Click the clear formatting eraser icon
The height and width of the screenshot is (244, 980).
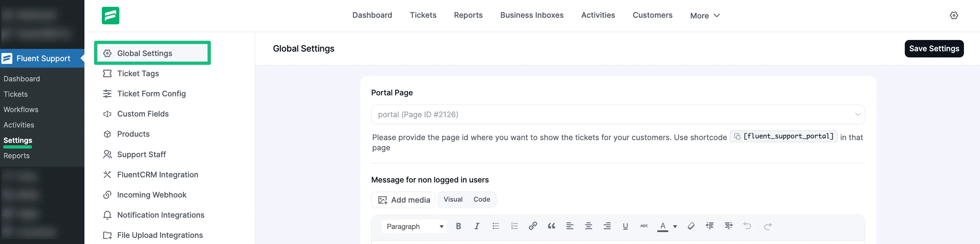click(x=691, y=226)
